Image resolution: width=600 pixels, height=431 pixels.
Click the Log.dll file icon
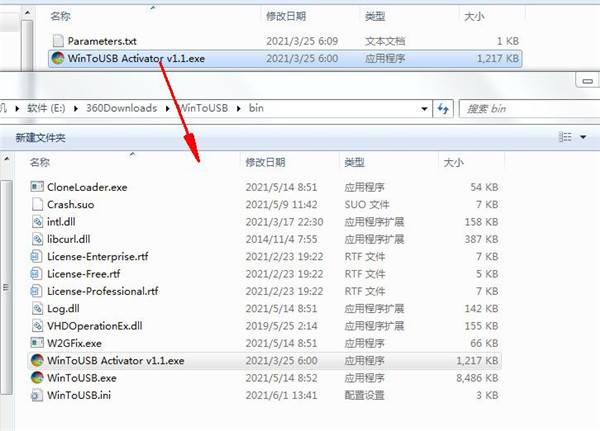[37, 308]
